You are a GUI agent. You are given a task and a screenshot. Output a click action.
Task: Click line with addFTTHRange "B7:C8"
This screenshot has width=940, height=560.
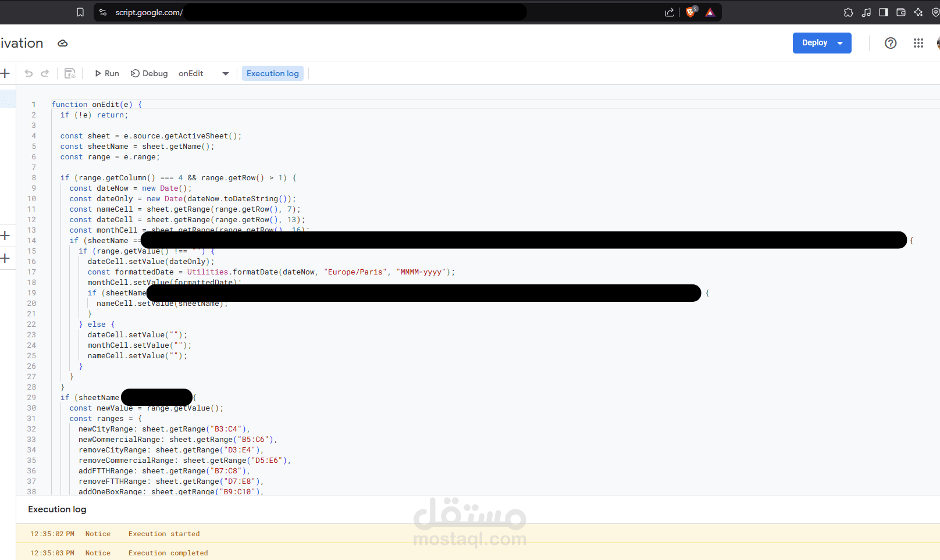(164, 471)
